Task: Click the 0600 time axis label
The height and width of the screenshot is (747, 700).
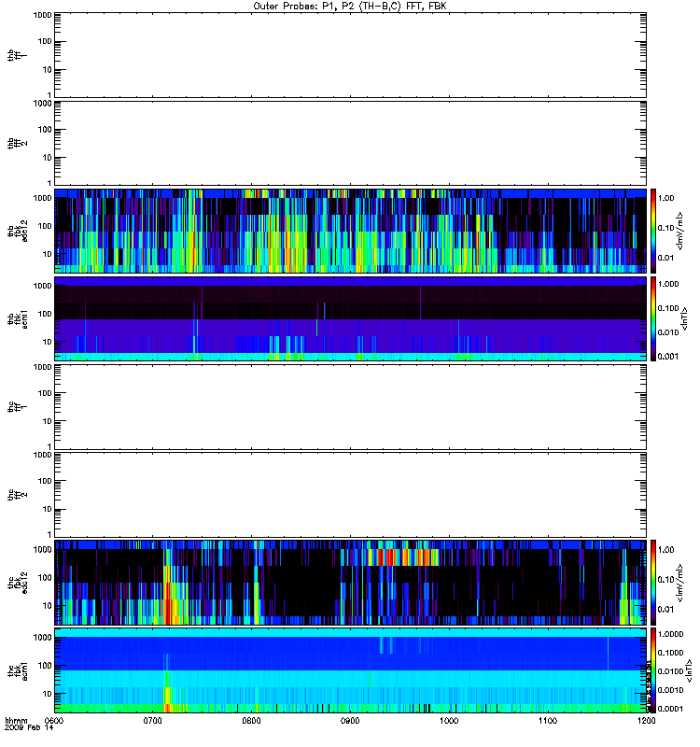Action: (x=54, y=721)
